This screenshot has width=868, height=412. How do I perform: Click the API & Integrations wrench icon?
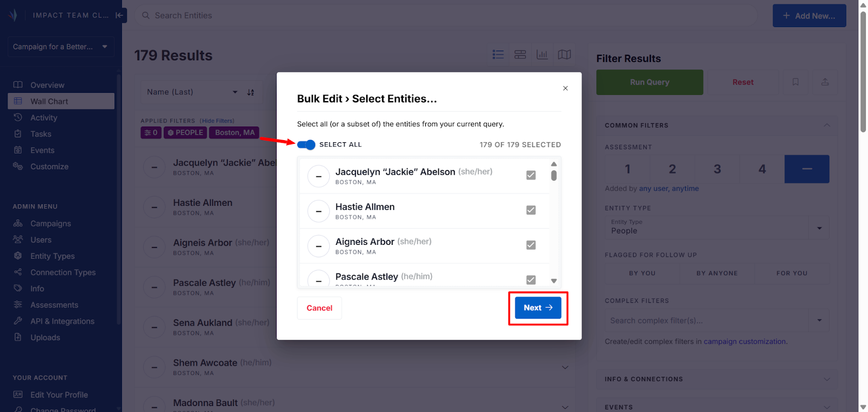point(18,321)
